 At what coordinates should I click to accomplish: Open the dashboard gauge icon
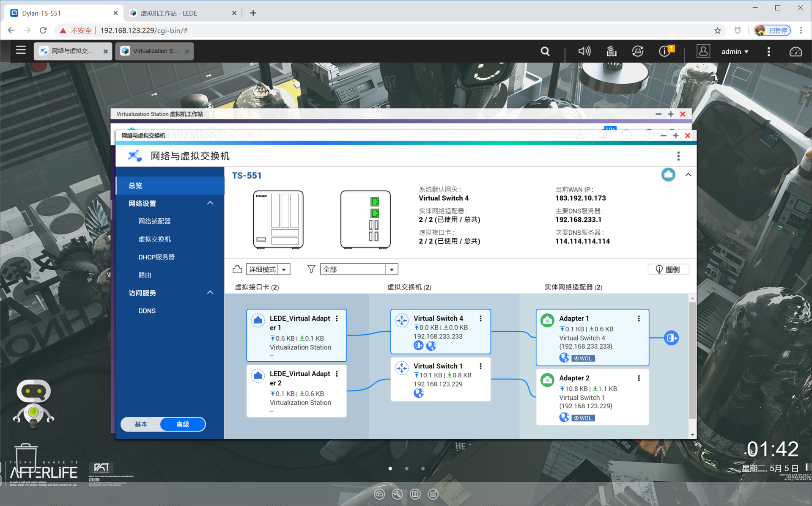(x=796, y=51)
